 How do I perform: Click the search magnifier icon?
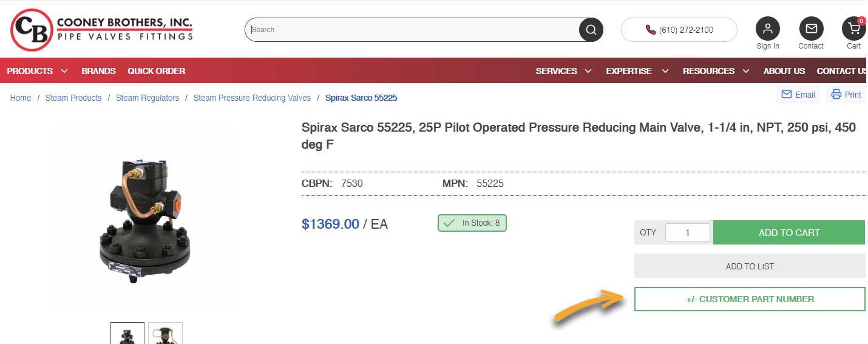[591, 30]
